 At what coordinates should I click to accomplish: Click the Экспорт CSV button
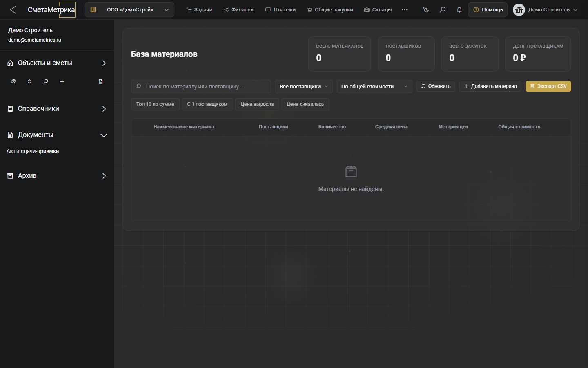point(548,86)
